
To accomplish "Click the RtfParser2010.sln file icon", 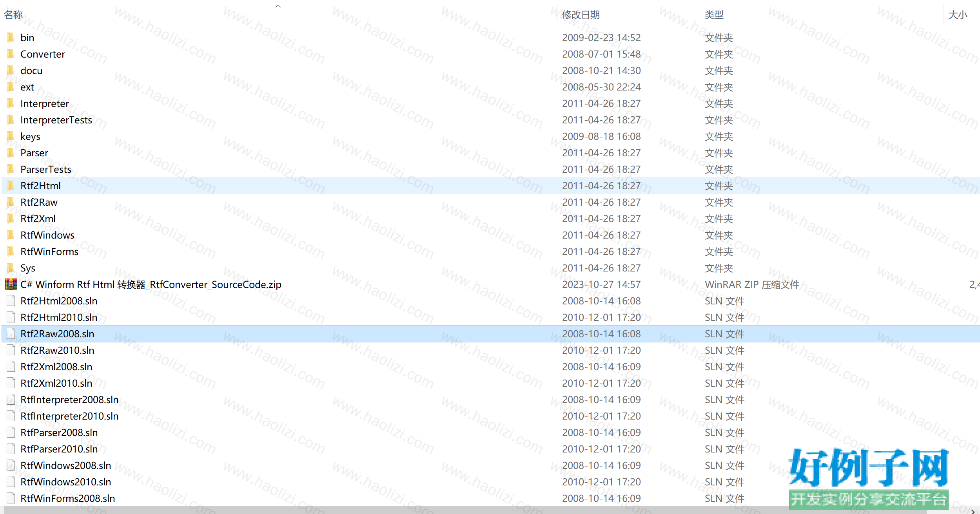I will coord(11,449).
